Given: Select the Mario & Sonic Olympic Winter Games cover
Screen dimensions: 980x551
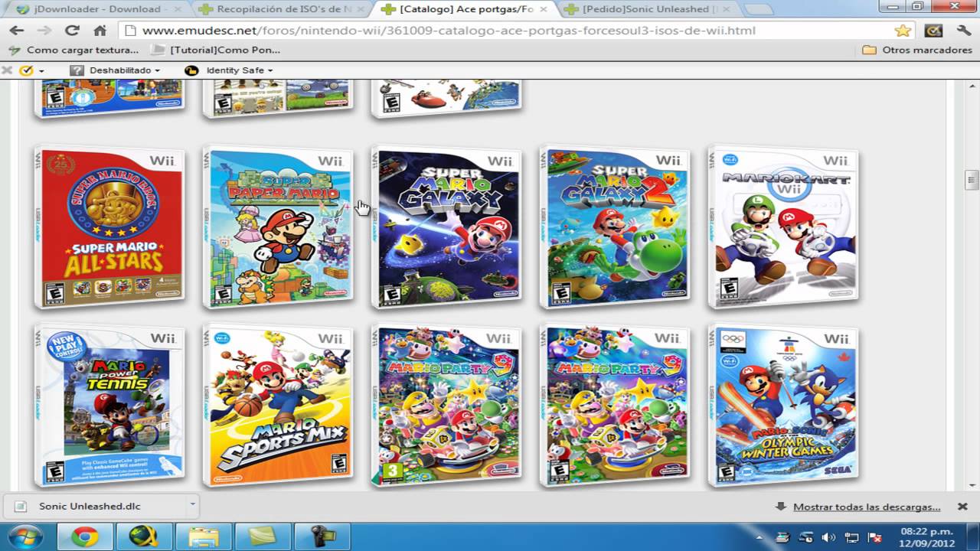Looking at the screenshot, I should (x=783, y=406).
